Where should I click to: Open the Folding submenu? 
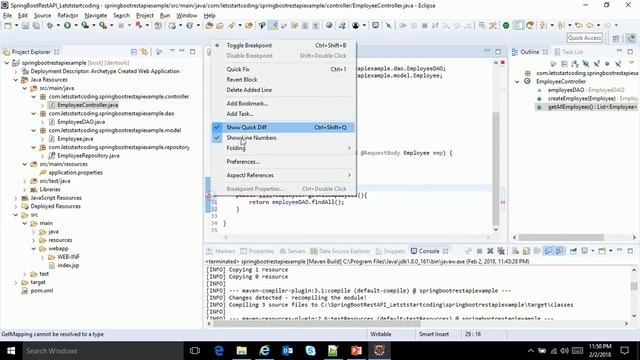[x=283, y=148]
